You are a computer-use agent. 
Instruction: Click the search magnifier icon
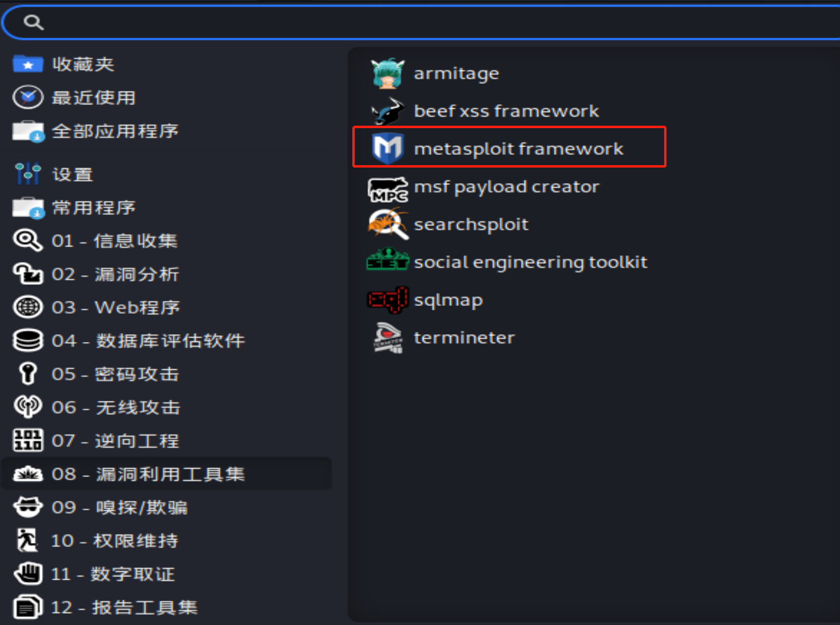[34, 22]
